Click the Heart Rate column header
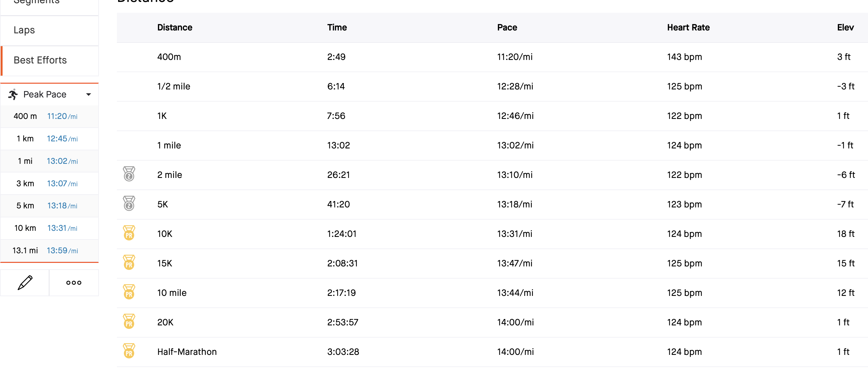This screenshot has width=868, height=377. [x=688, y=28]
